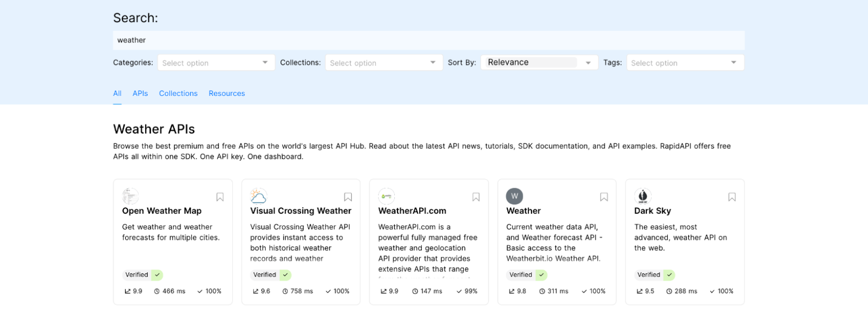
Task: Open the Sort By Relevance dropdown
Action: click(539, 63)
